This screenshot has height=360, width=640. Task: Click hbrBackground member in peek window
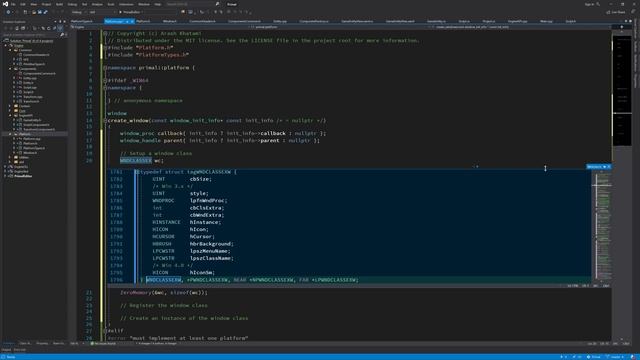tap(210, 244)
